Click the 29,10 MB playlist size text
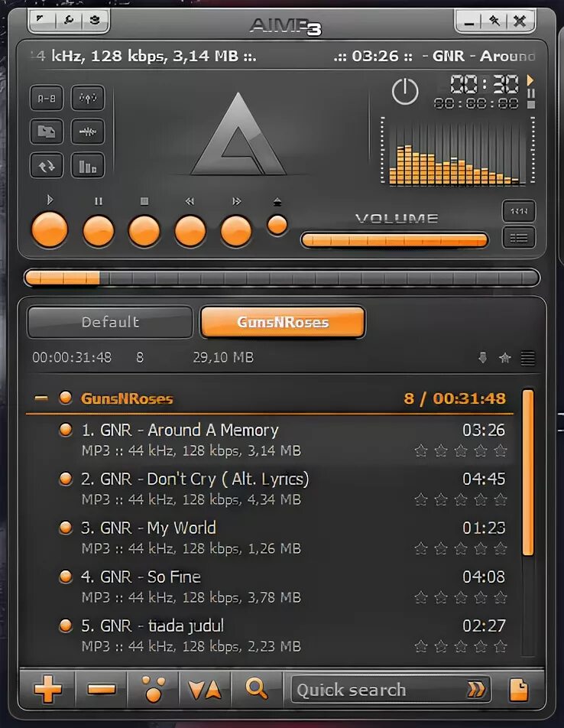Viewport: 564px width, 728px height. [224, 358]
